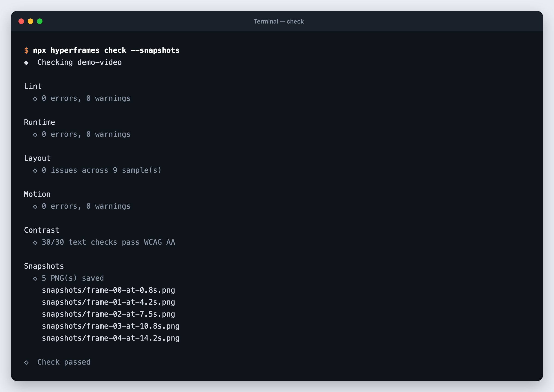The width and height of the screenshot is (554, 392).
Task: Select Motion's '0 errors, 0 warnings' result
Action: click(x=86, y=206)
